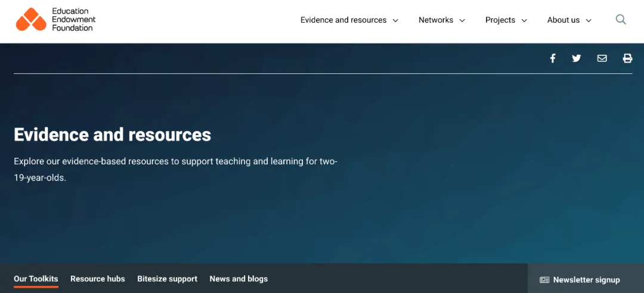This screenshot has height=293, width=644.
Task: Expand the chevron next to Networks
Action: [x=462, y=20]
